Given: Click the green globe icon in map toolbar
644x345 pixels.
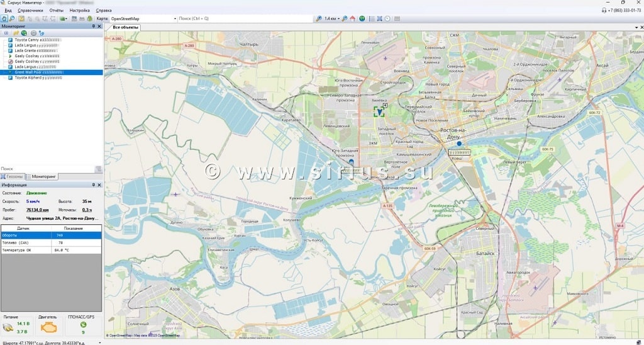Looking at the screenshot, I should point(362,19).
